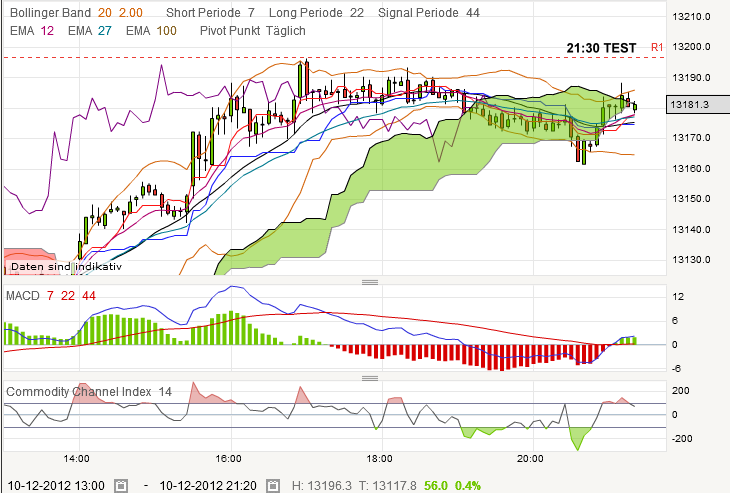Click the Signal Periode 44 label

[x=429, y=13]
